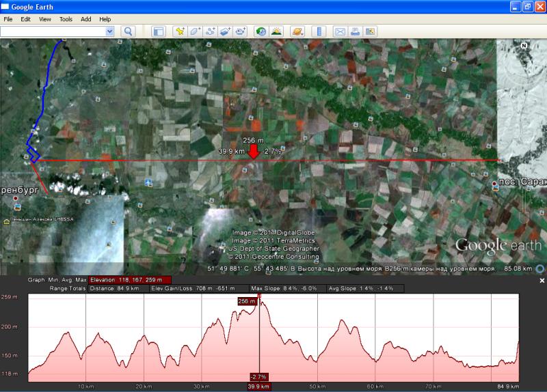
Task: Open the Add menu
Action: (x=86, y=19)
